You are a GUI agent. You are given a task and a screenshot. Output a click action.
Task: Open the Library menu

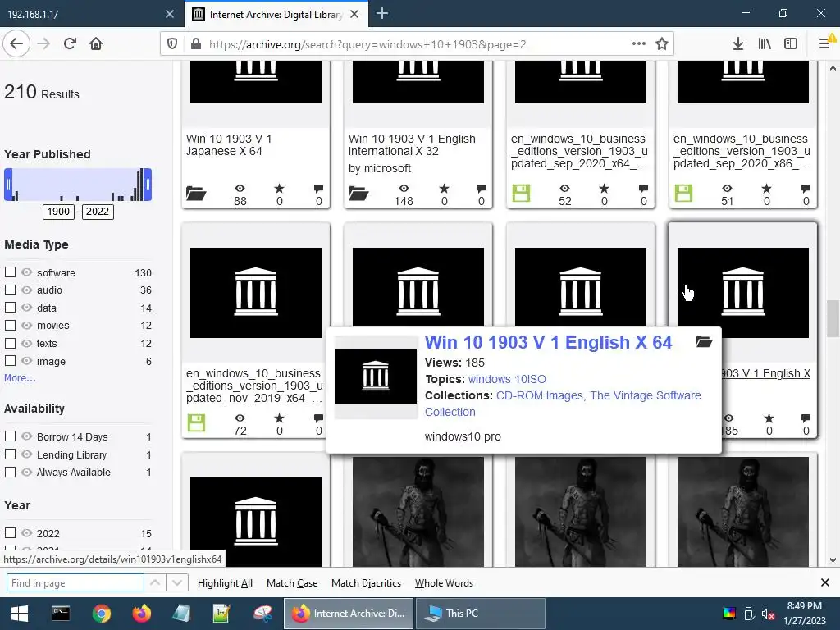[765, 44]
